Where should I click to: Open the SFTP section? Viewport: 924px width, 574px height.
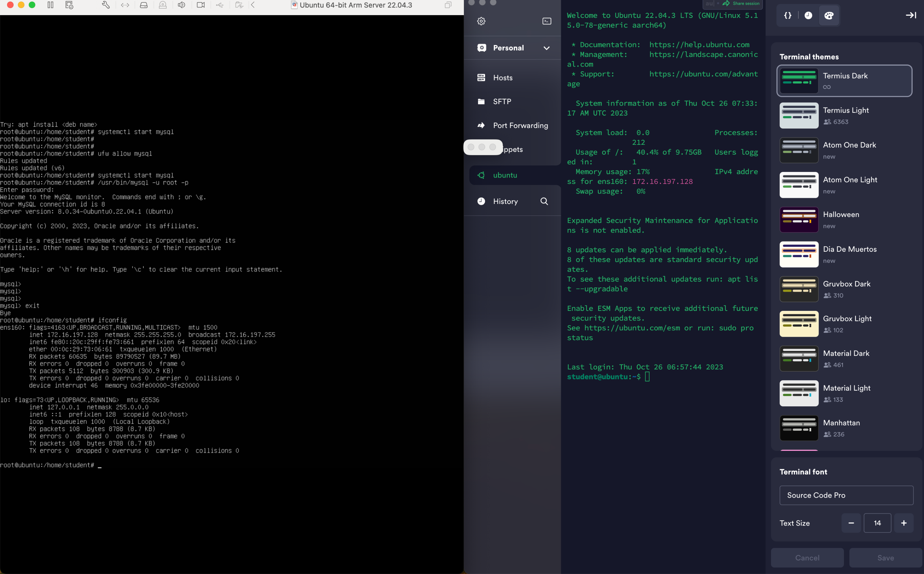coord(502,101)
